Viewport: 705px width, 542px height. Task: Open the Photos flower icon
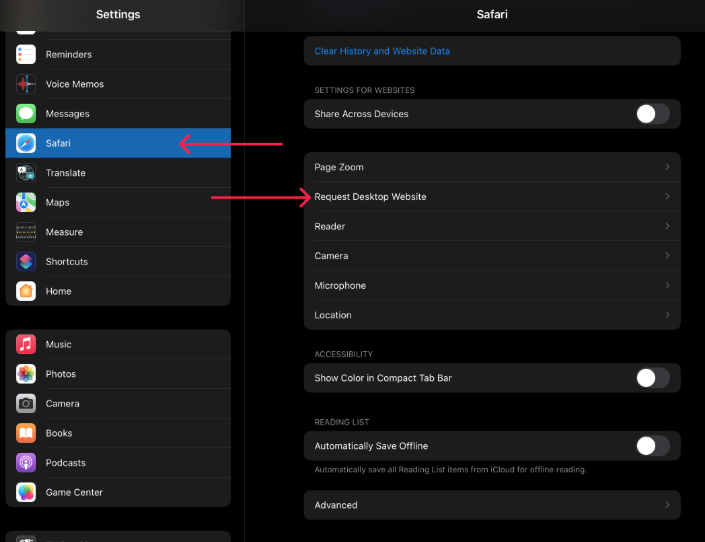(x=26, y=374)
